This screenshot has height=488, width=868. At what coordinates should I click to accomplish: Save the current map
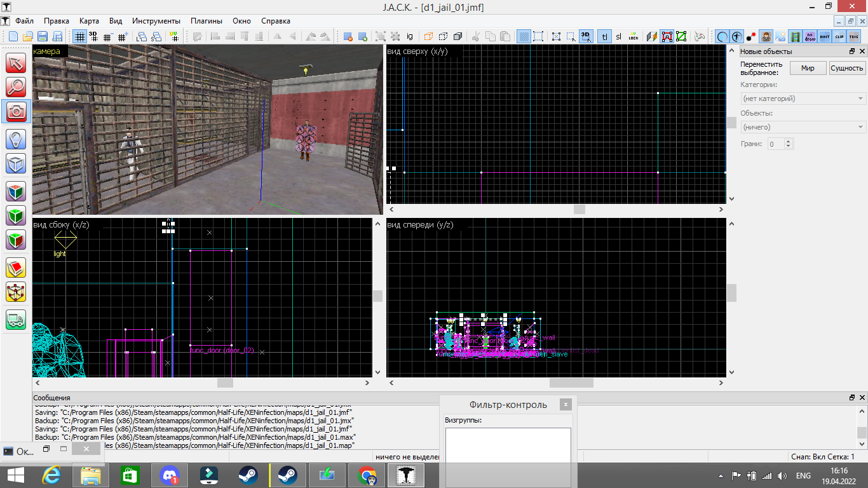coord(43,36)
